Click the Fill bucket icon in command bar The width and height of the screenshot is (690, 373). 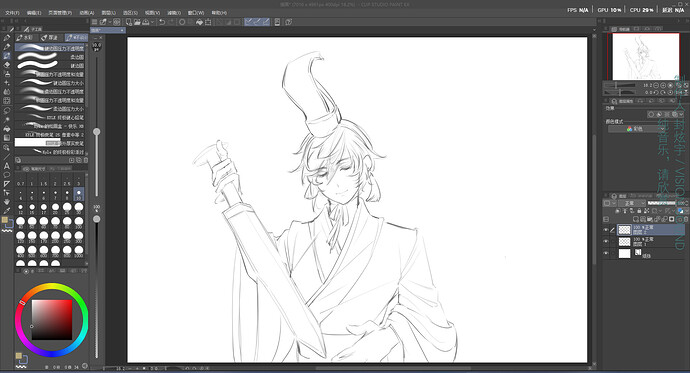pos(199,22)
